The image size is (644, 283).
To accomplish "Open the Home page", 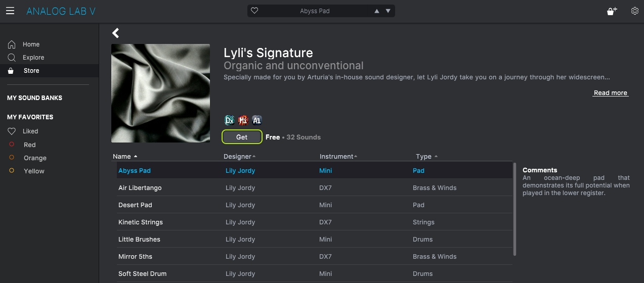I will pos(31,44).
